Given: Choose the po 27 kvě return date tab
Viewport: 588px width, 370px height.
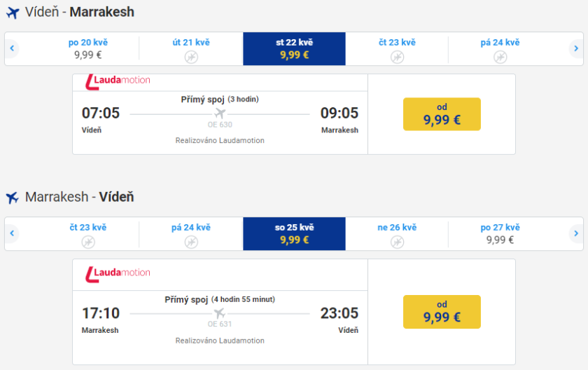Looking at the screenshot, I should coord(500,233).
